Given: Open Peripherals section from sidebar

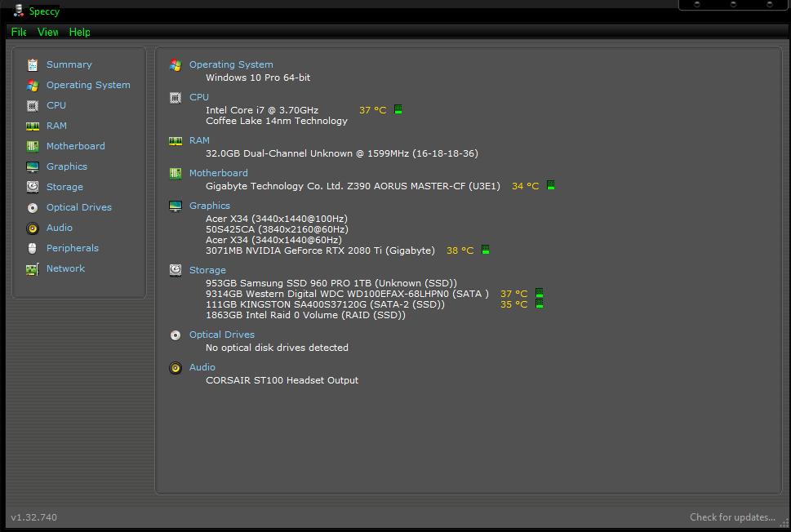Looking at the screenshot, I should [72, 248].
